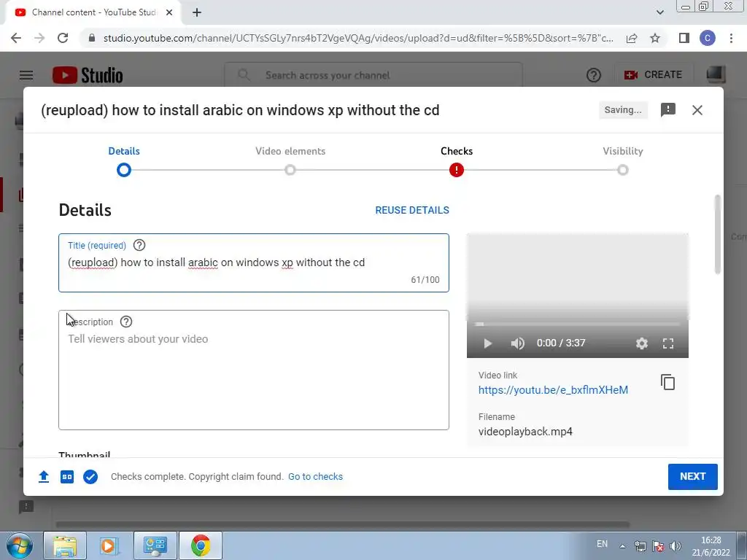Click the red Checks warning marker
The height and width of the screenshot is (560, 747).
pyautogui.click(x=457, y=170)
